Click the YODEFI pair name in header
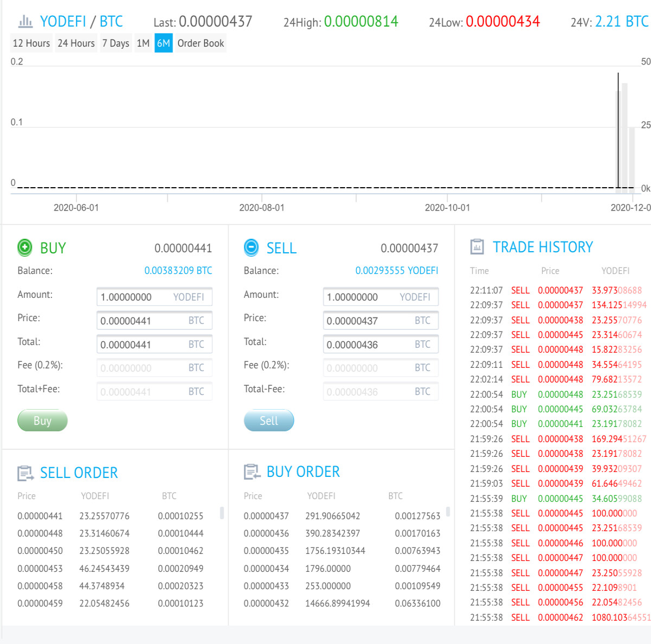The width and height of the screenshot is (651, 644). [x=63, y=22]
